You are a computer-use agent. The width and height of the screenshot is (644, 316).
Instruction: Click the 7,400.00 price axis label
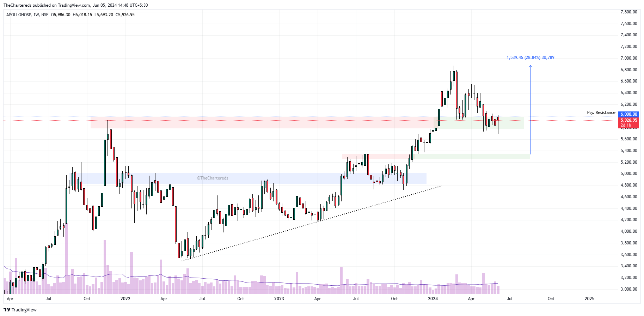[629, 35]
